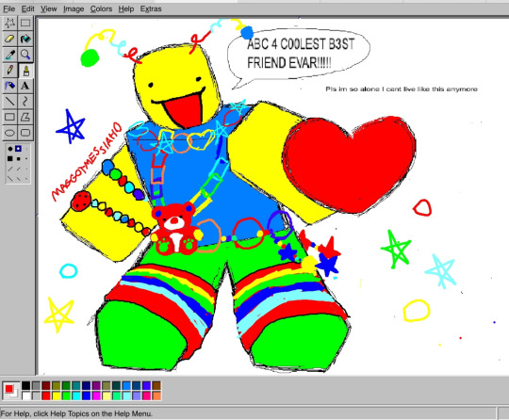Switch to the Pencil tool
509x420 pixels.
coord(10,70)
